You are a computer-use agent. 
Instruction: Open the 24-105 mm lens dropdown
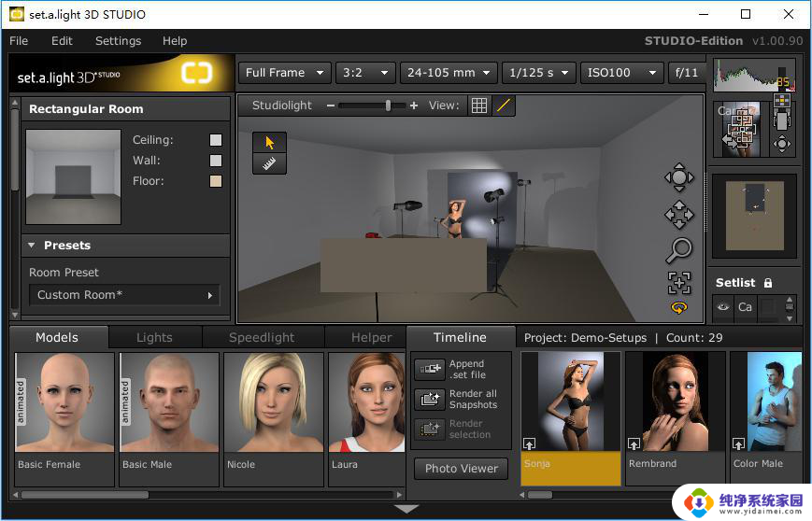coord(449,73)
